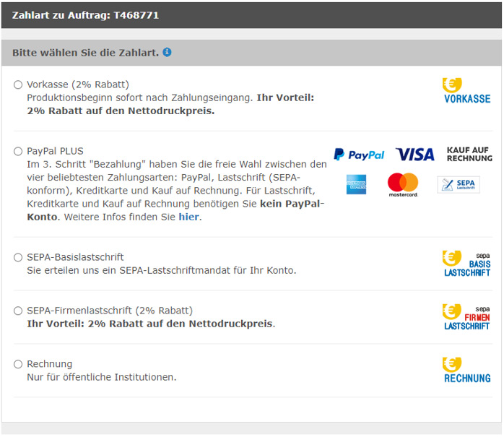Viewport: 504px width, 437px height.
Task: Choose SEPA-Firmenlastschrift radio option
Action: coord(18,311)
